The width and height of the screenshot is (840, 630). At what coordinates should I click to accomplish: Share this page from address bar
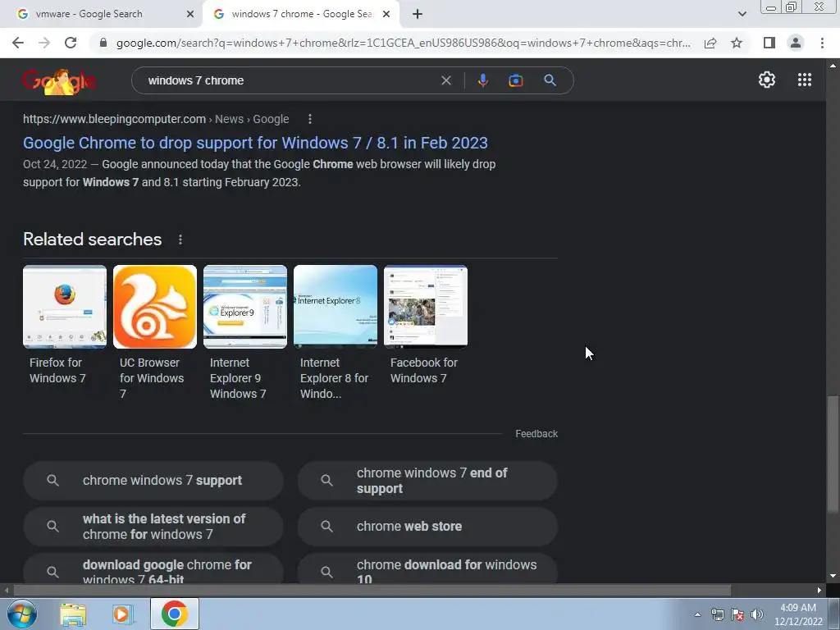coord(710,43)
